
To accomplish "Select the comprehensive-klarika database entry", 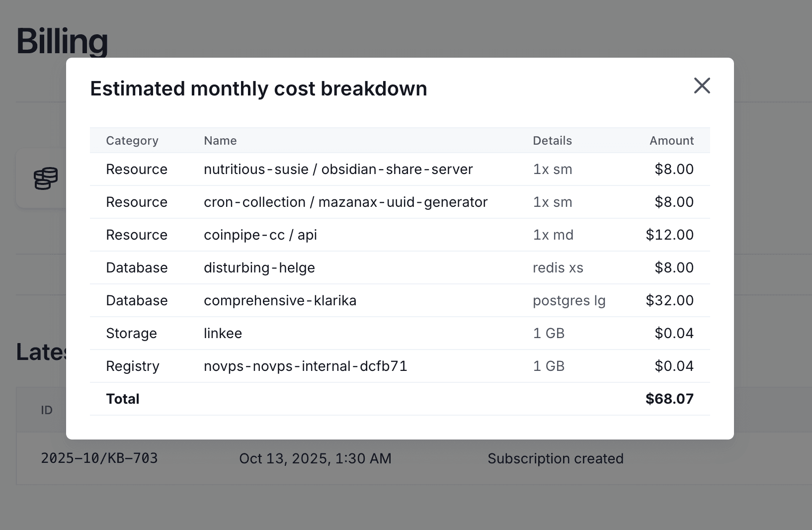I will coord(280,301).
